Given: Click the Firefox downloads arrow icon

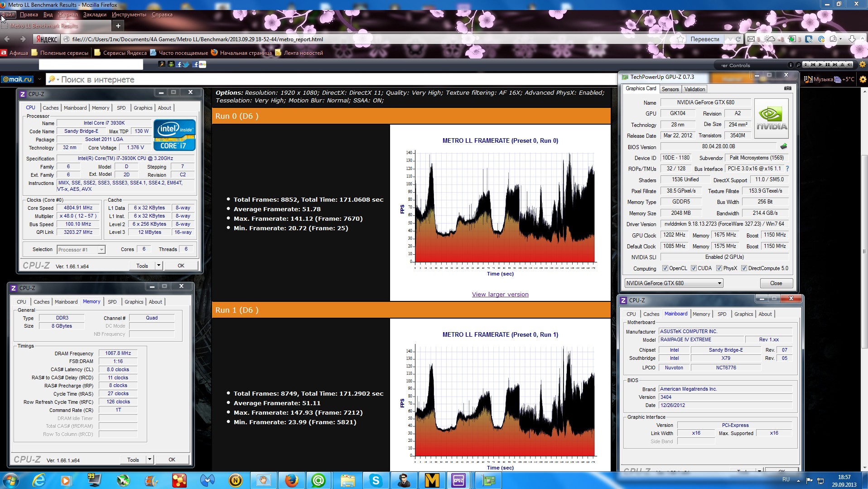Looking at the screenshot, I should pyautogui.click(x=852, y=39).
